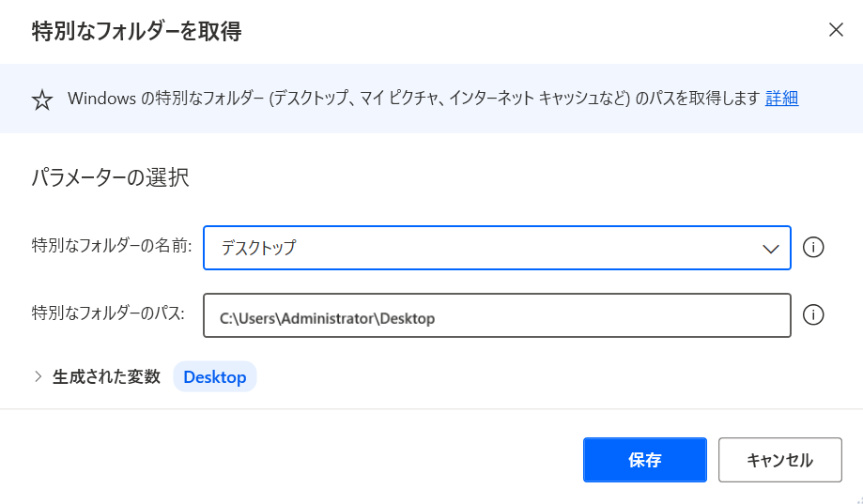Click the info icon beside folder path field

coord(813,315)
